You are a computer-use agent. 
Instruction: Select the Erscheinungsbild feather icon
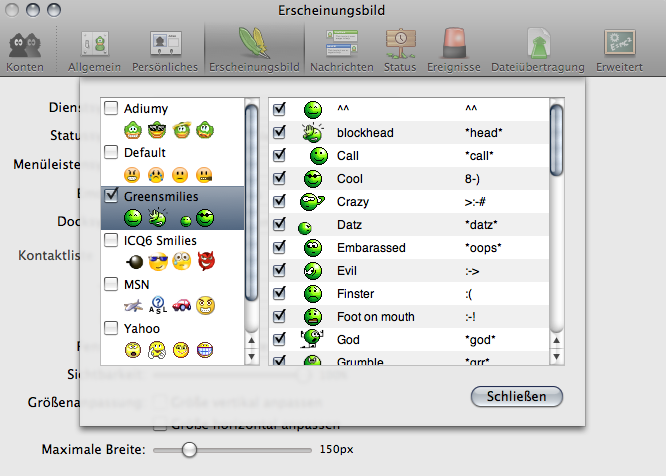coord(254,42)
